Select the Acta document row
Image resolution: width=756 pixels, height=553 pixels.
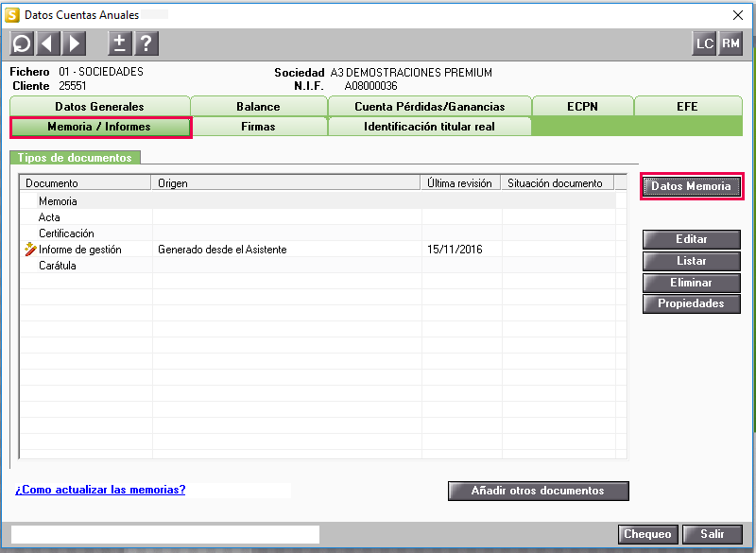[x=318, y=217]
